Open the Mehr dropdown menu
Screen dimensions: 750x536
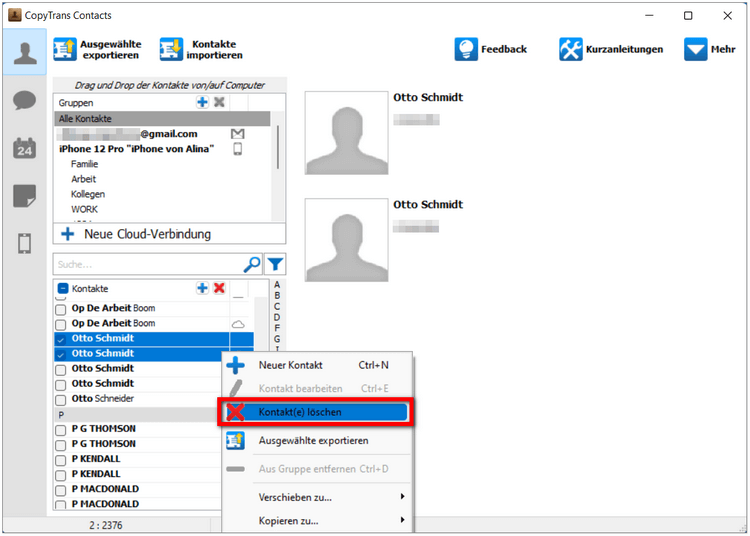pos(710,49)
